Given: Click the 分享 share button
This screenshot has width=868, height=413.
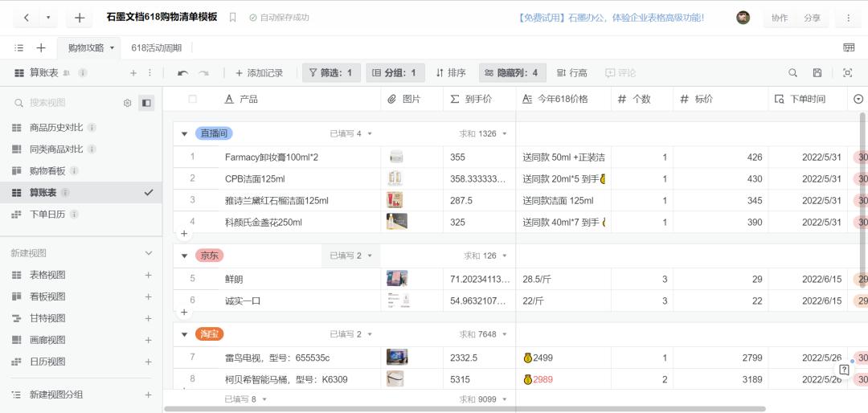Looking at the screenshot, I should click(x=812, y=18).
